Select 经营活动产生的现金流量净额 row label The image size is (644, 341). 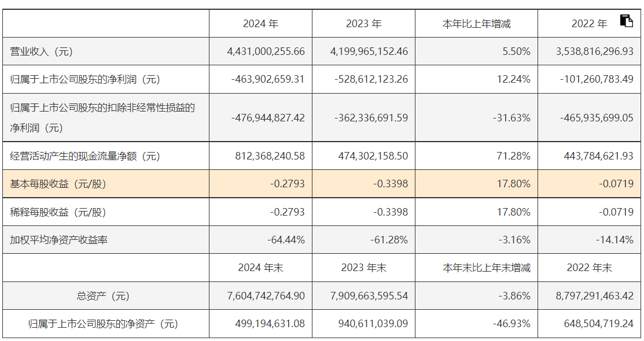tap(85, 156)
